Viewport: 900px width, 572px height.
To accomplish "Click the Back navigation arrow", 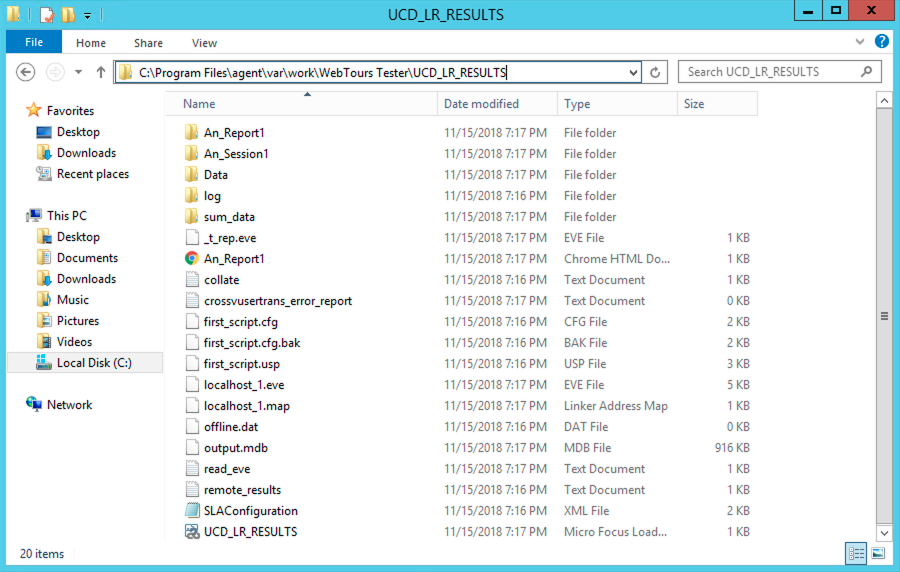I will (26, 72).
